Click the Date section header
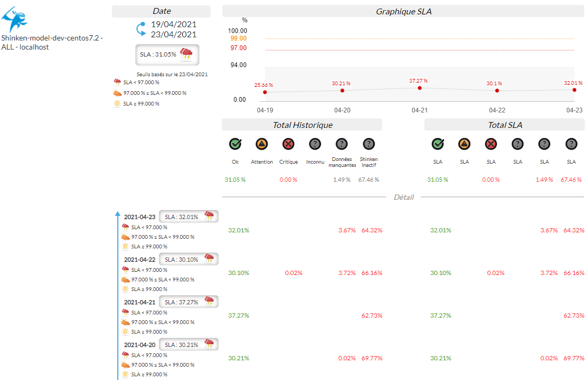The image size is (588, 380). 162,11
